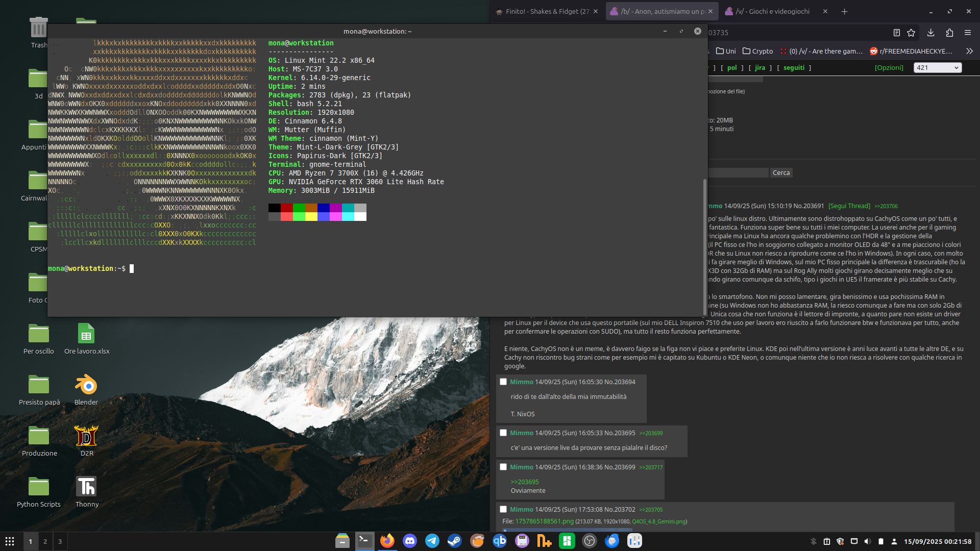The height and width of the screenshot is (551, 980).
Task: Open the orange N+ app in the taskbar
Action: [x=545, y=541]
